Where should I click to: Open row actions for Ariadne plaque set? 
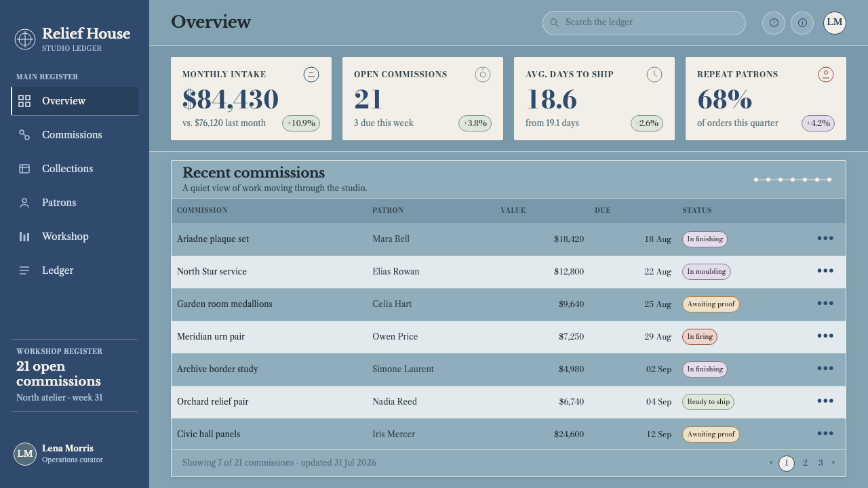click(825, 239)
